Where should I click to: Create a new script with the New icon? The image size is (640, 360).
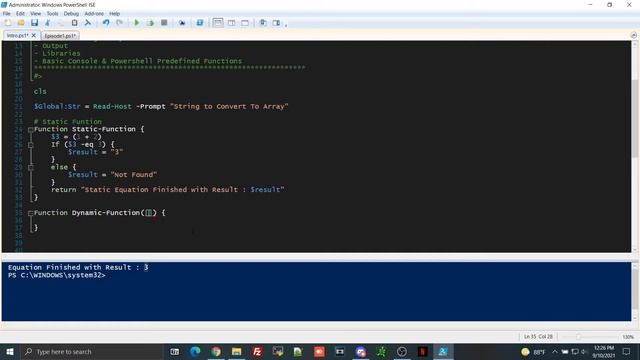click(x=8, y=23)
